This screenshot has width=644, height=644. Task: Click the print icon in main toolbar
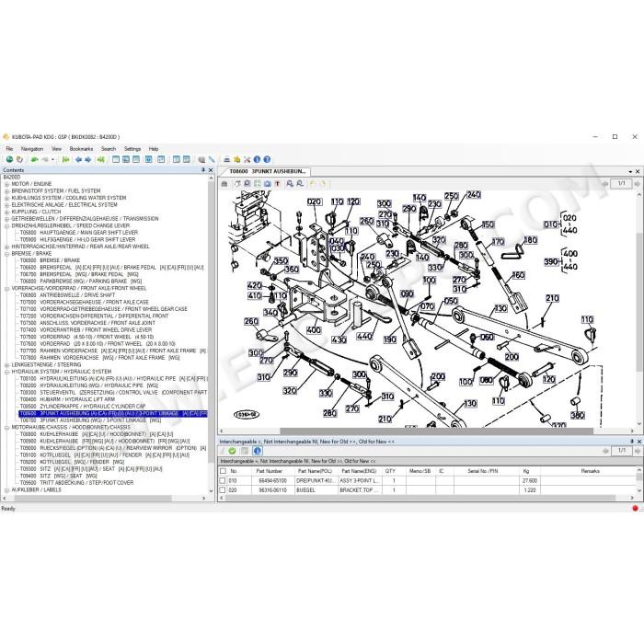(x=226, y=159)
